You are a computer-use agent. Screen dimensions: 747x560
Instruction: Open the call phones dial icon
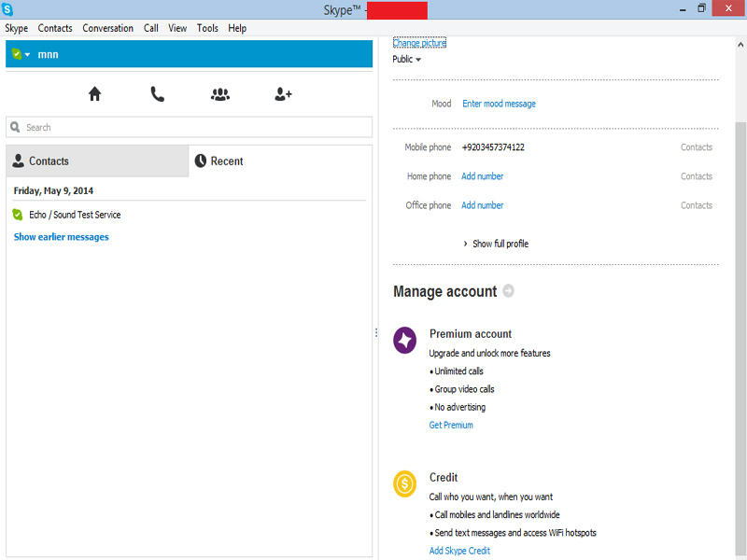157,94
